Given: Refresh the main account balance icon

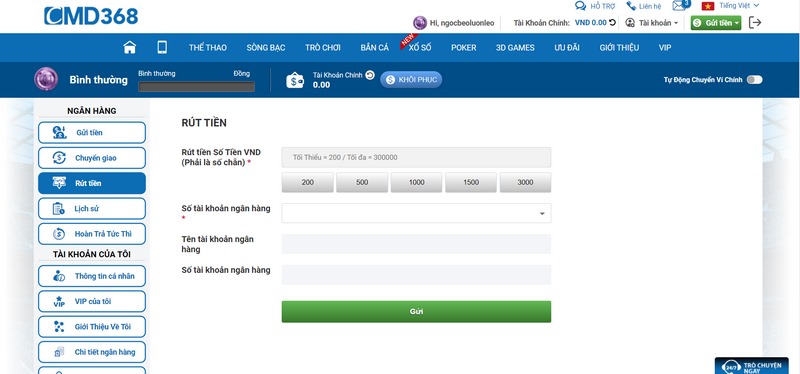Looking at the screenshot, I should [613, 22].
